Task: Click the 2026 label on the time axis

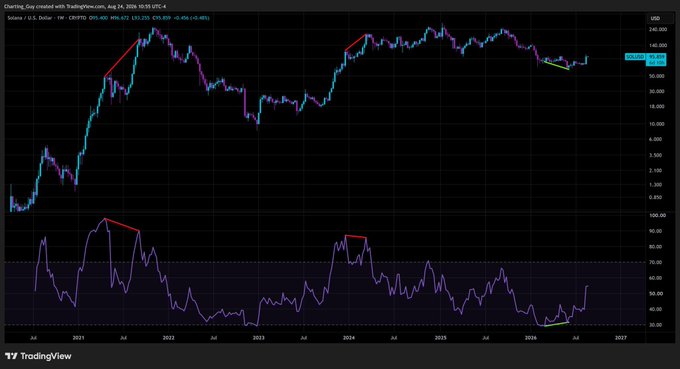Action: pos(530,337)
